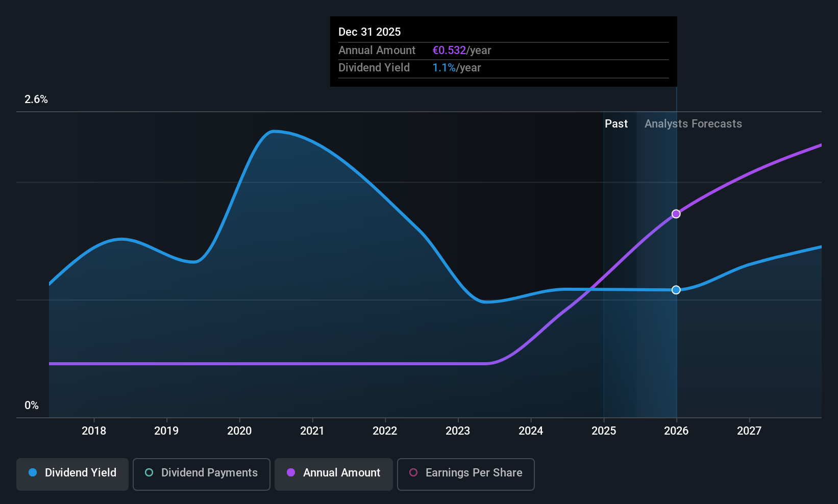The image size is (838, 504).
Task: Click the Past region label
Action: pos(616,124)
